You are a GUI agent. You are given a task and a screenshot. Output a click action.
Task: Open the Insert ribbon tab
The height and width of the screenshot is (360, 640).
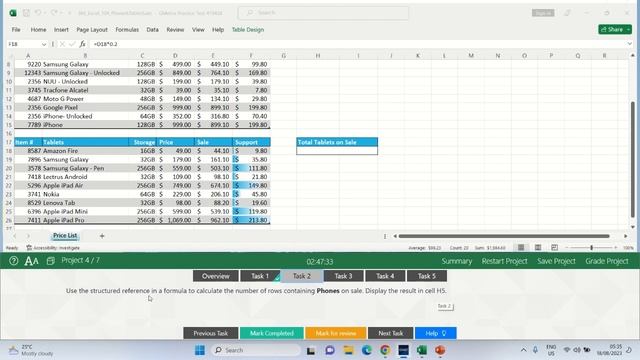click(61, 29)
